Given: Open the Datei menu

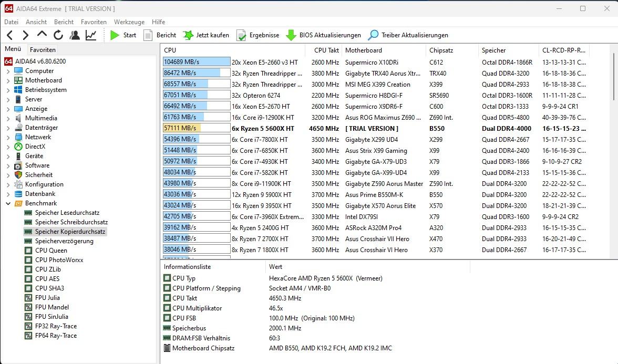Looking at the screenshot, I should point(12,22).
